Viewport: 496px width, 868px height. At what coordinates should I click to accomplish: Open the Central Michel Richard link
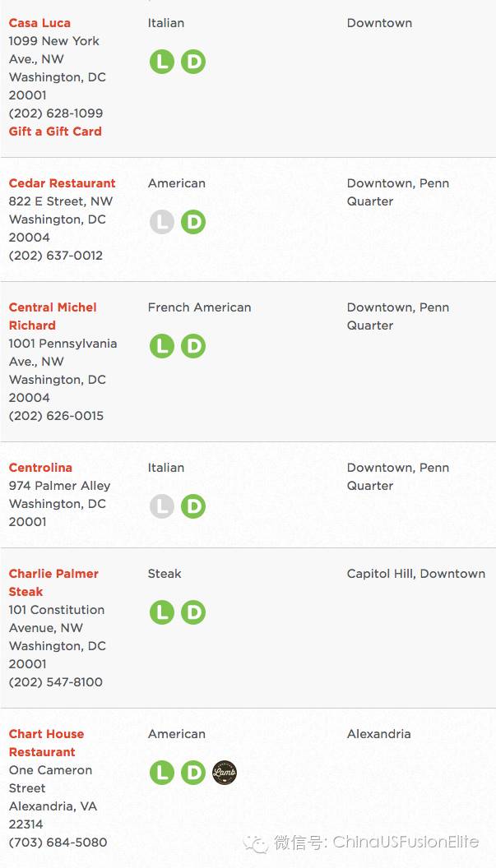click(53, 316)
